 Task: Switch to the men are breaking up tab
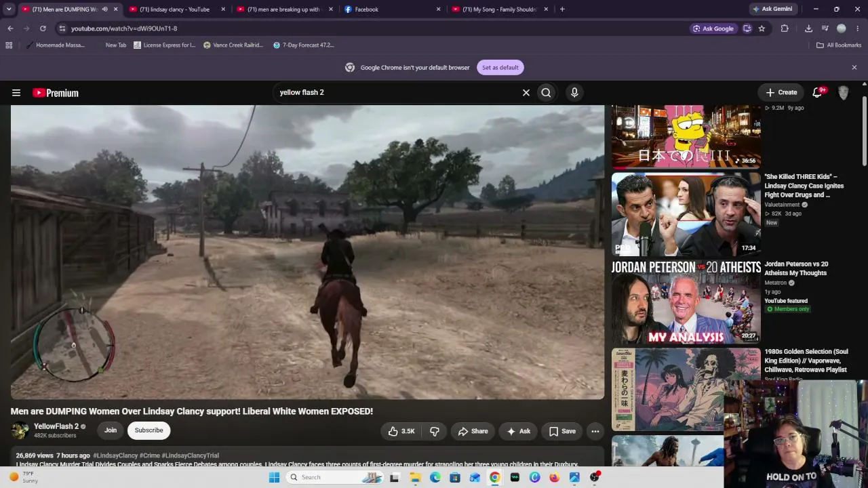pyautogui.click(x=285, y=9)
